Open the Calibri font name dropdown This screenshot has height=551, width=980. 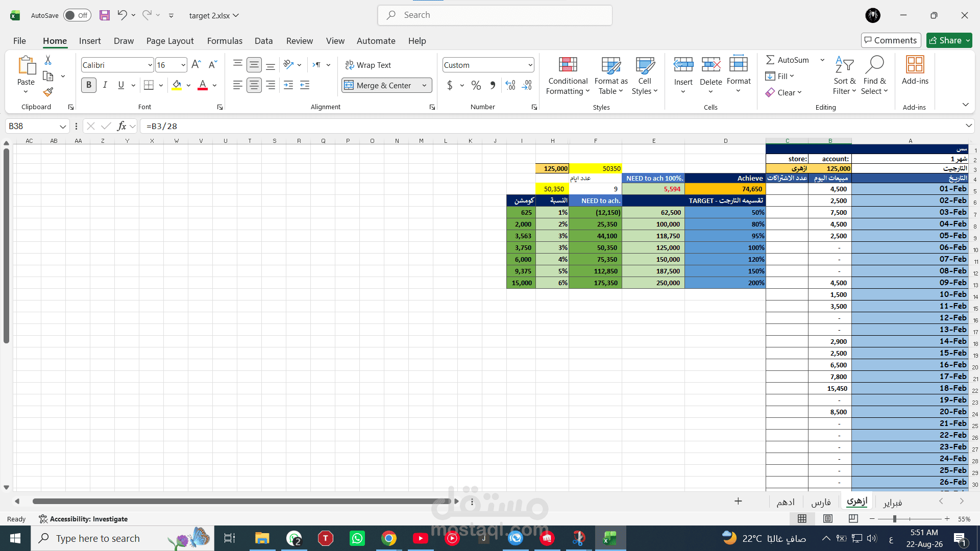coord(150,65)
